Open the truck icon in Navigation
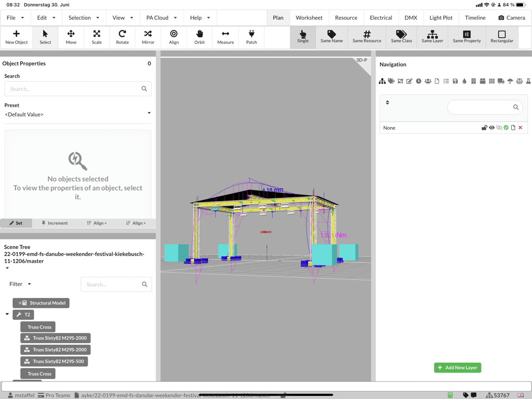Screen dimensions: 532x399 coord(501,81)
